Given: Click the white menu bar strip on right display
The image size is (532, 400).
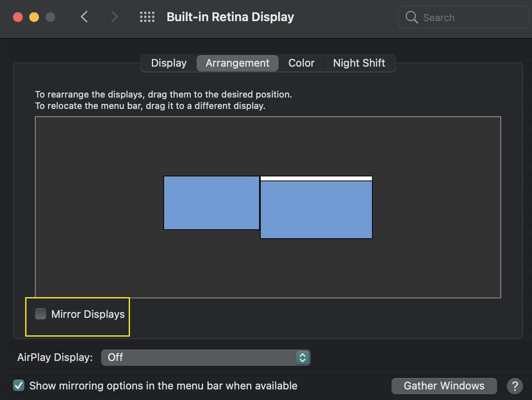Looking at the screenshot, I should 316,178.
